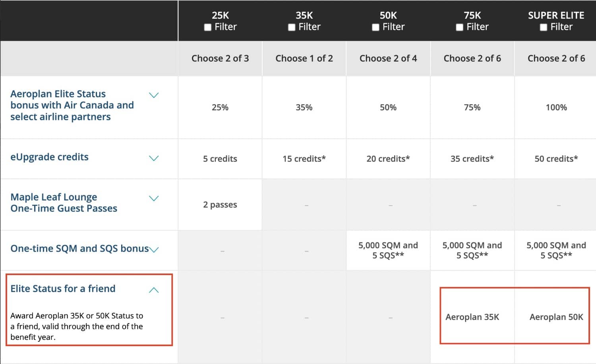Enable the SUPER ELITE Filter checkbox
The width and height of the screenshot is (596, 364).
pyautogui.click(x=543, y=27)
